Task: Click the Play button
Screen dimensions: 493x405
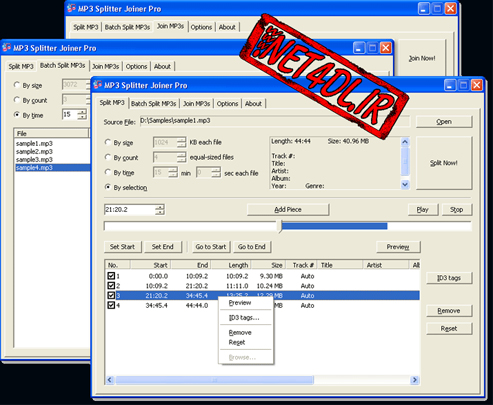Action: pos(423,210)
